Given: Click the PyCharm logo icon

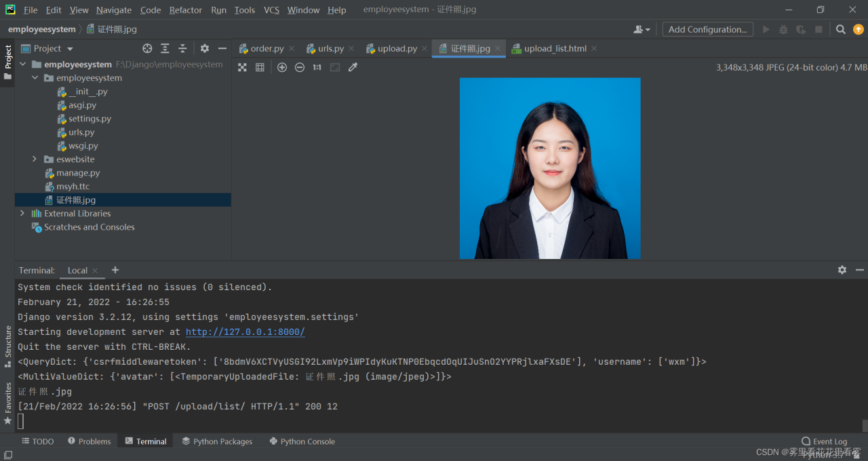Looking at the screenshot, I should point(10,9).
